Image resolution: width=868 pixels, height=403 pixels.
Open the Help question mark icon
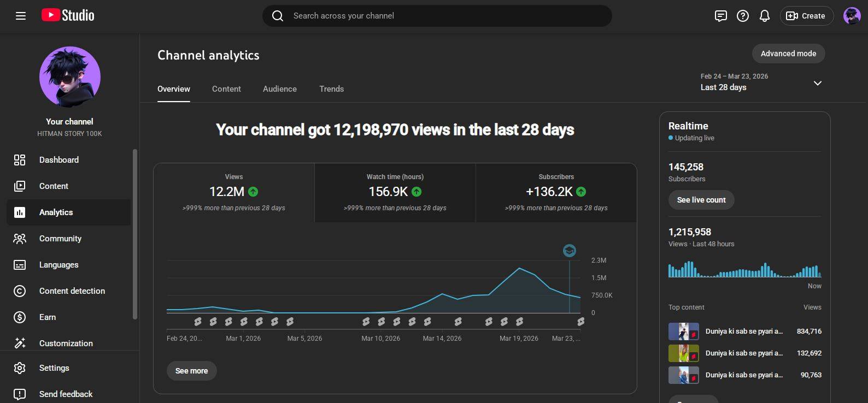743,16
